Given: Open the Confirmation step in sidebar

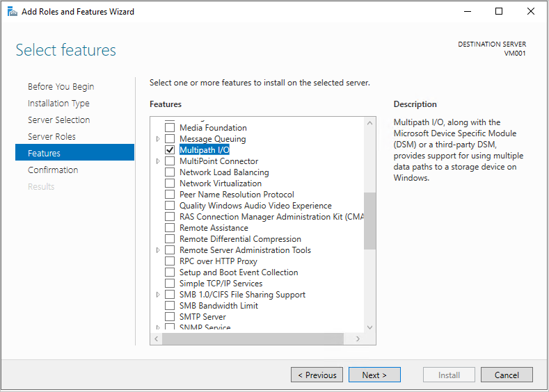Looking at the screenshot, I should coord(53,170).
